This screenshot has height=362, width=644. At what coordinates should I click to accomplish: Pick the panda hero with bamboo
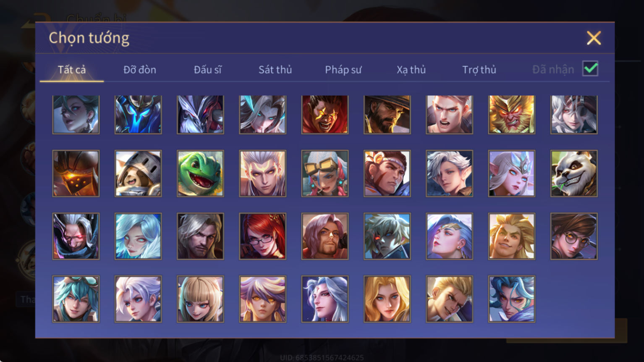coord(574,173)
